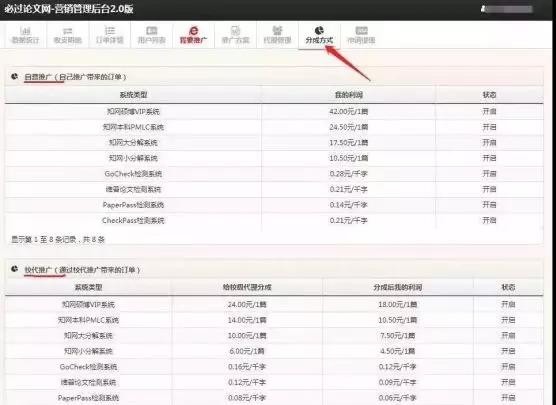Select 知网硕博VIP系统 in the 校代推广 table
The height and width of the screenshot is (405, 556).
coord(88,304)
